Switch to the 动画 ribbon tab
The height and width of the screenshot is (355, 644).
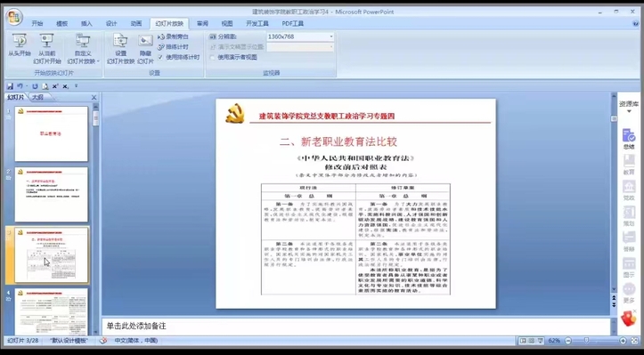[136, 24]
